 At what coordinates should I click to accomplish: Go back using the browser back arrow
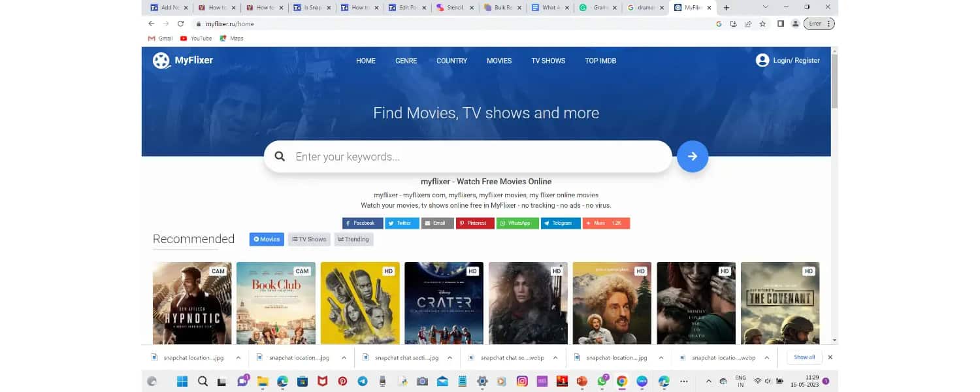click(x=152, y=24)
